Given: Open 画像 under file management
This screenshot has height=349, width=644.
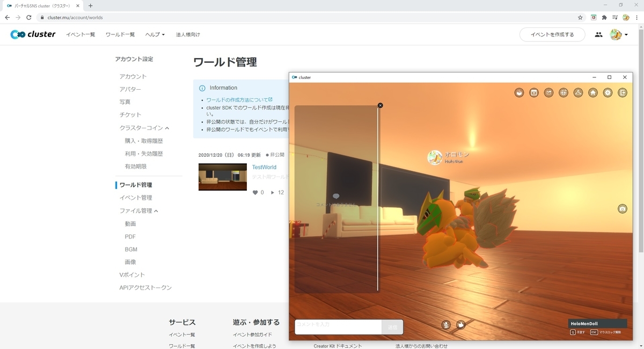Looking at the screenshot, I should click(x=130, y=262).
